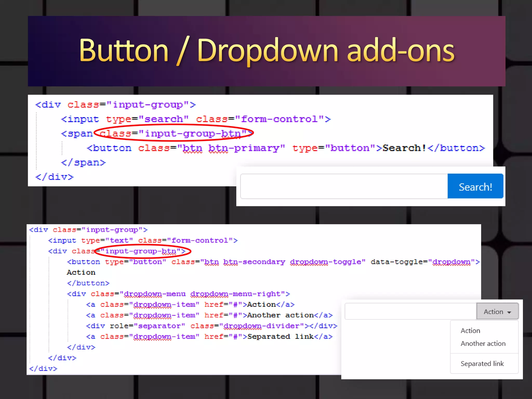This screenshot has height=399, width=532.
Task: Click the input type="text" code line
Action: 143,240
